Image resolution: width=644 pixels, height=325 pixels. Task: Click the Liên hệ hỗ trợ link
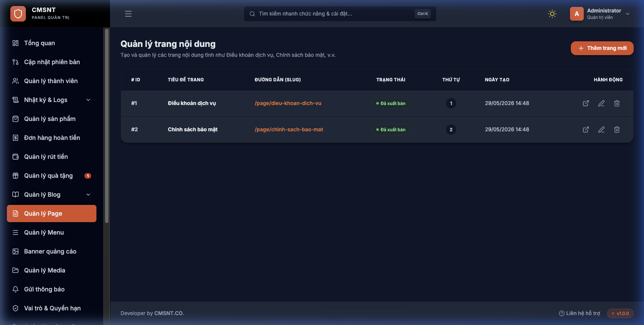click(579, 313)
